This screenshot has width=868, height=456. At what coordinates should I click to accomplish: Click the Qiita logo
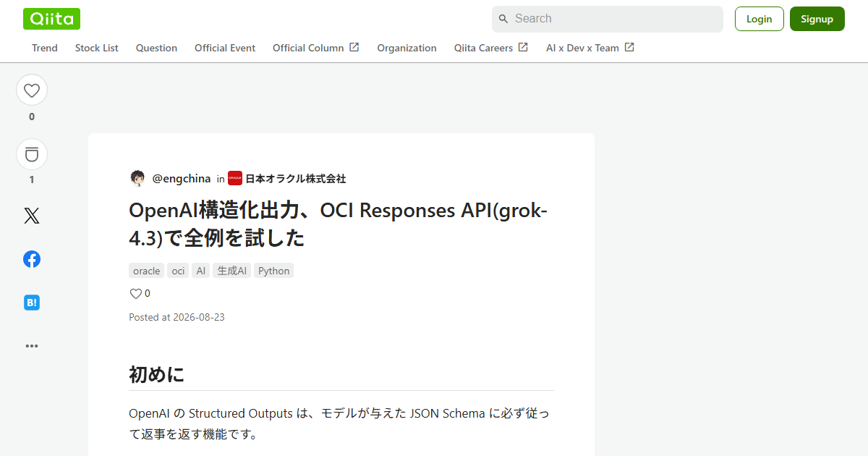pyautogui.click(x=51, y=19)
